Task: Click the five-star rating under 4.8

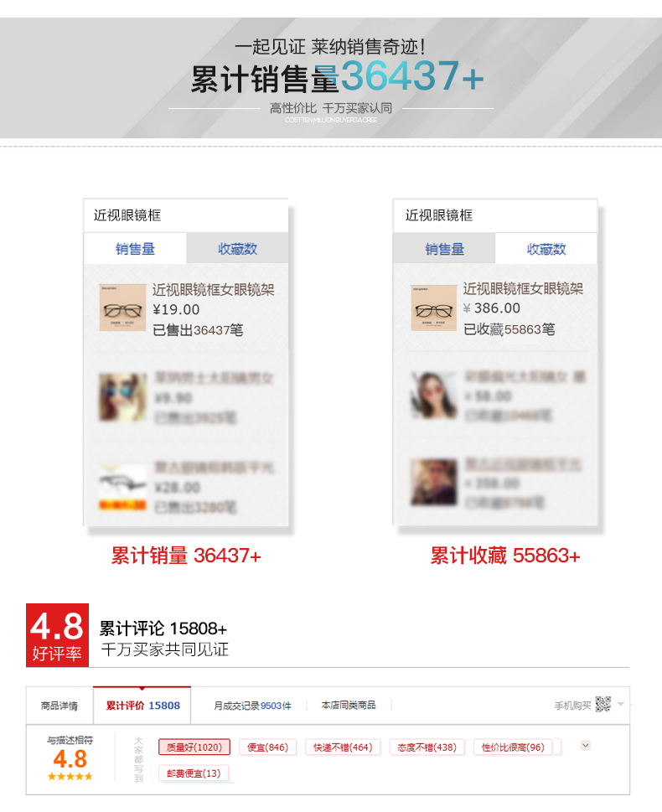Action: [x=70, y=776]
